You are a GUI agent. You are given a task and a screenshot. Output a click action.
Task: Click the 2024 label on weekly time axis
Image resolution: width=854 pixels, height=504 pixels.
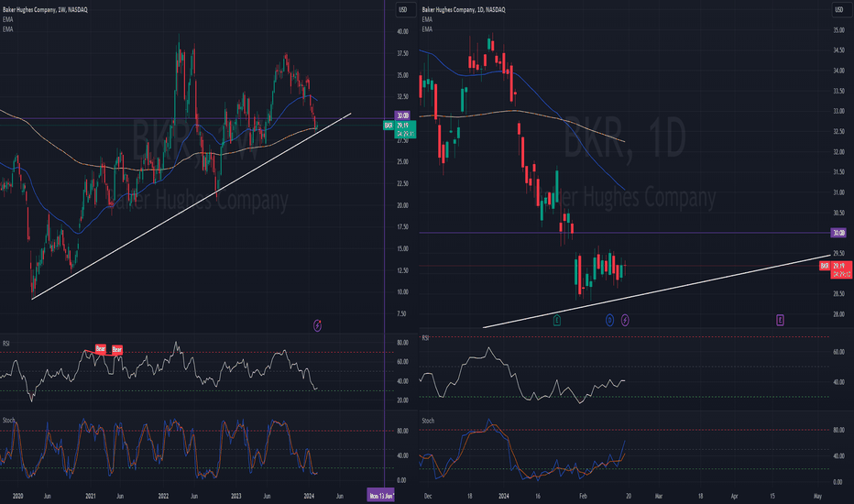click(x=309, y=496)
